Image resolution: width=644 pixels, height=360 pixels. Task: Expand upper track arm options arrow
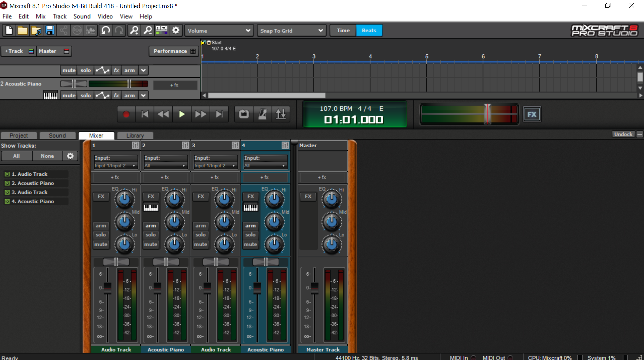(143, 70)
